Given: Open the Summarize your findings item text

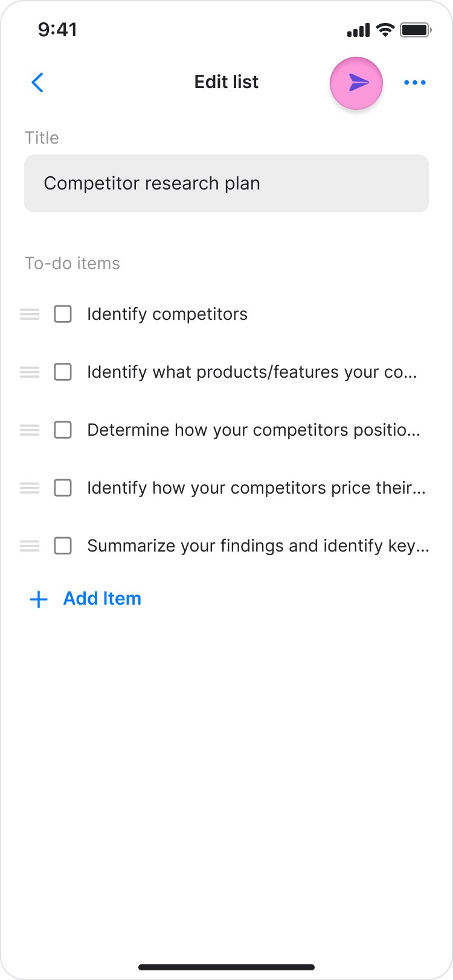Looking at the screenshot, I should point(258,546).
